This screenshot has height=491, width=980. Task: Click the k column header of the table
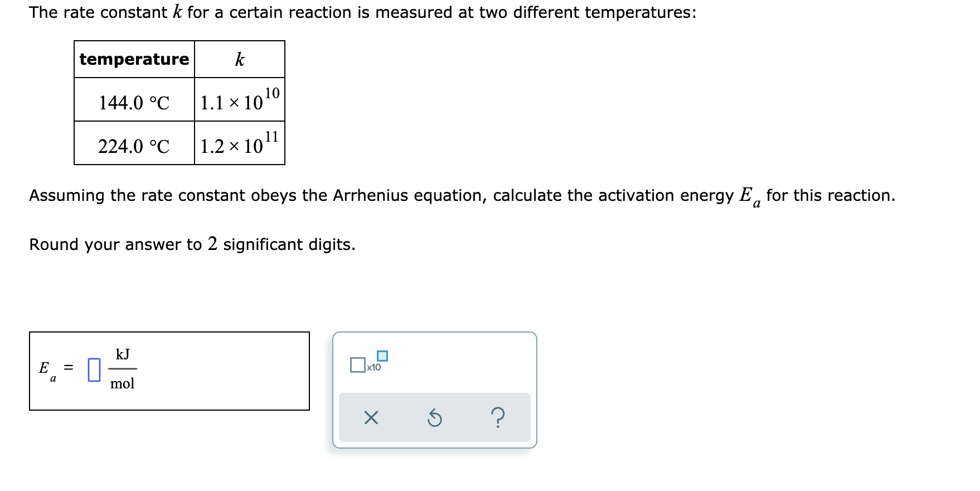click(239, 59)
